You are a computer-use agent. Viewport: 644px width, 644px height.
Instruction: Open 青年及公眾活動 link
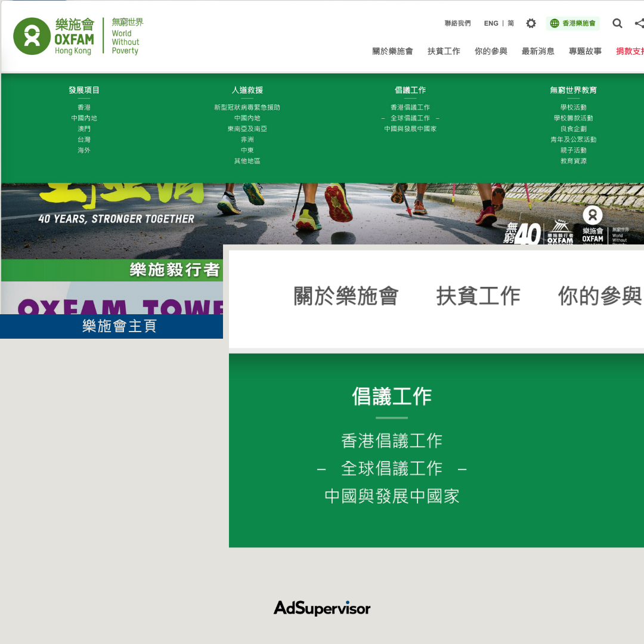coord(573,140)
